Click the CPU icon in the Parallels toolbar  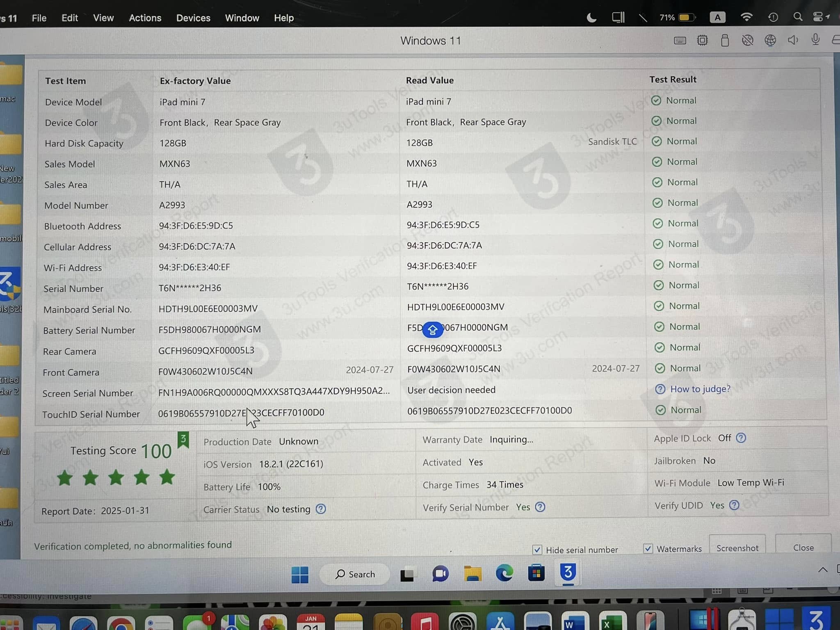coord(702,40)
